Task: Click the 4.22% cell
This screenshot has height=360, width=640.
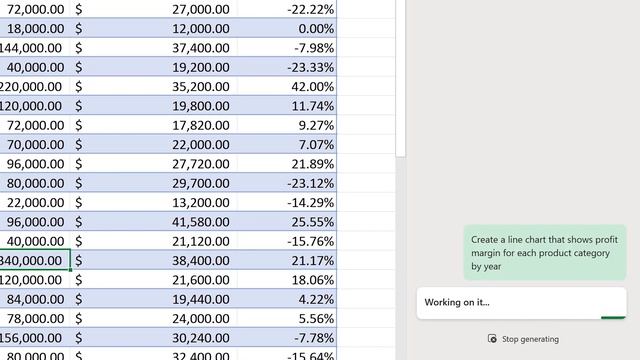Action: coord(287,299)
